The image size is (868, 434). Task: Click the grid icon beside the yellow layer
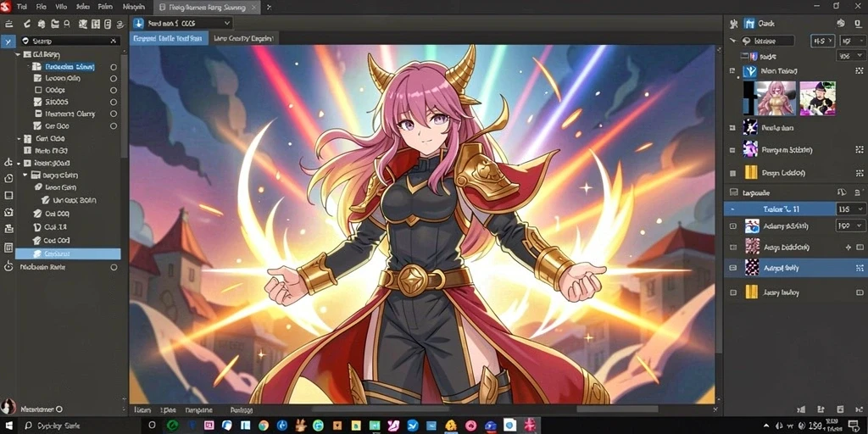click(860, 173)
